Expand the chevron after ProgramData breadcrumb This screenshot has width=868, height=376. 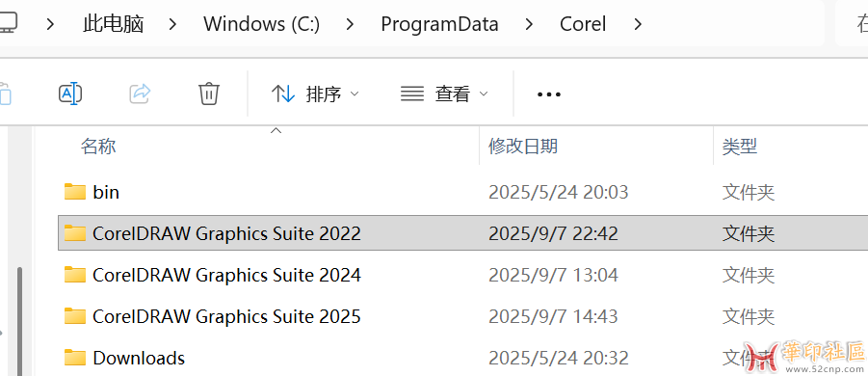529,24
